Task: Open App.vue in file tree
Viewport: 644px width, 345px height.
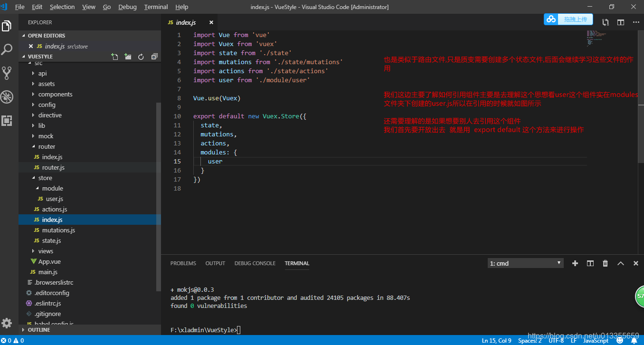Action: 90,261
